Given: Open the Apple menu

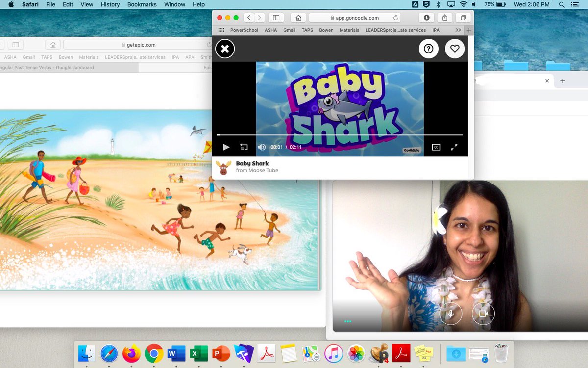Looking at the screenshot, I should click(x=11, y=4).
